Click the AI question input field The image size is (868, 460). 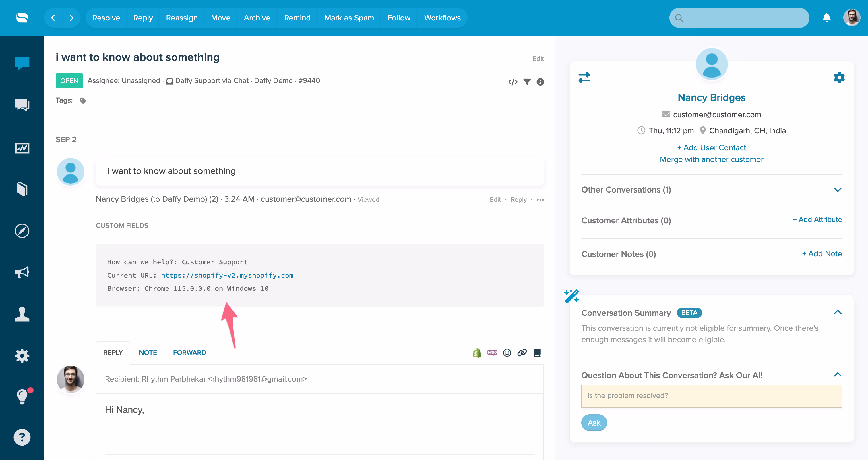point(711,396)
